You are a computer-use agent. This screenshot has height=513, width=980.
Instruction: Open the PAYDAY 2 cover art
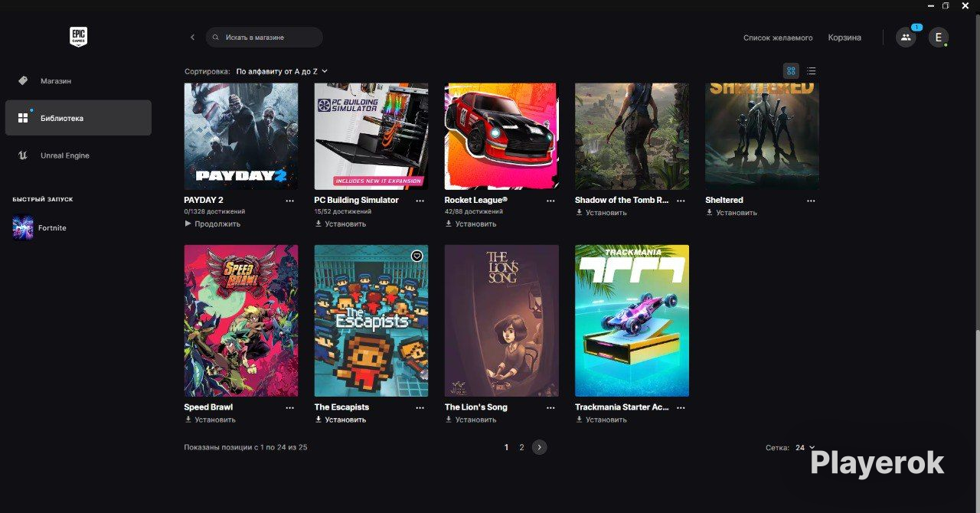pos(241,136)
